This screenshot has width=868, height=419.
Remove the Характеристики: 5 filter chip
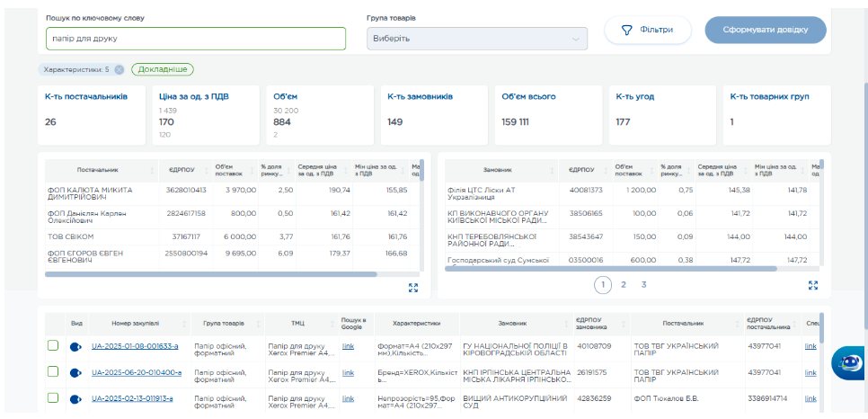point(119,69)
